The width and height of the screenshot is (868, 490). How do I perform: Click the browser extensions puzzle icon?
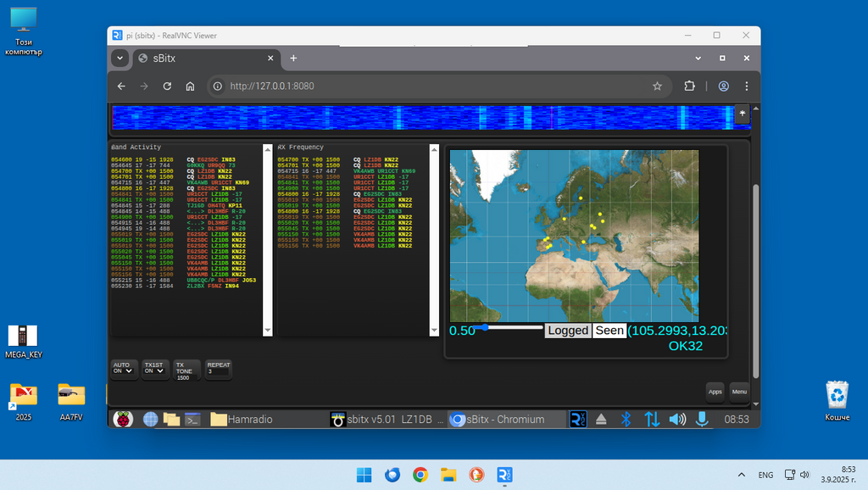(x=689, y=86)
